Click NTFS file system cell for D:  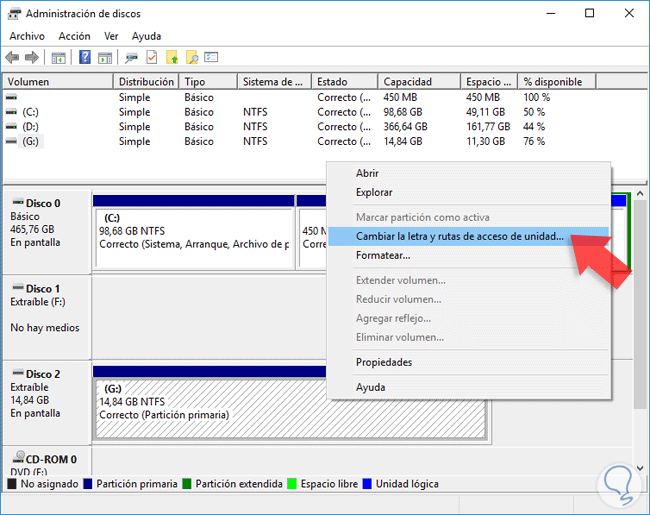(255, 127)
